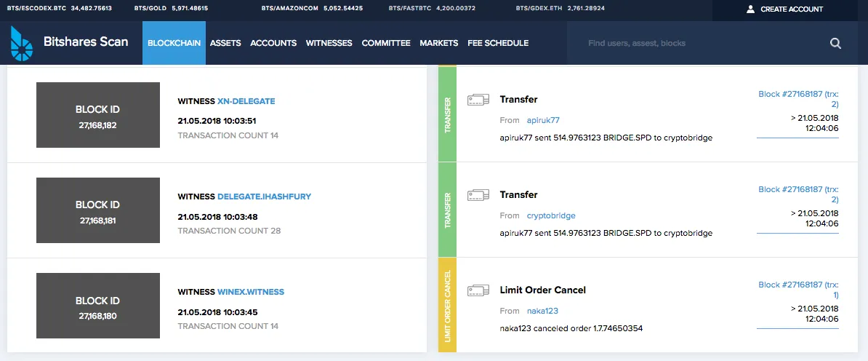Click the Bitshares Scan title text
The image size is (868, 361).
(x=86, y=41)
